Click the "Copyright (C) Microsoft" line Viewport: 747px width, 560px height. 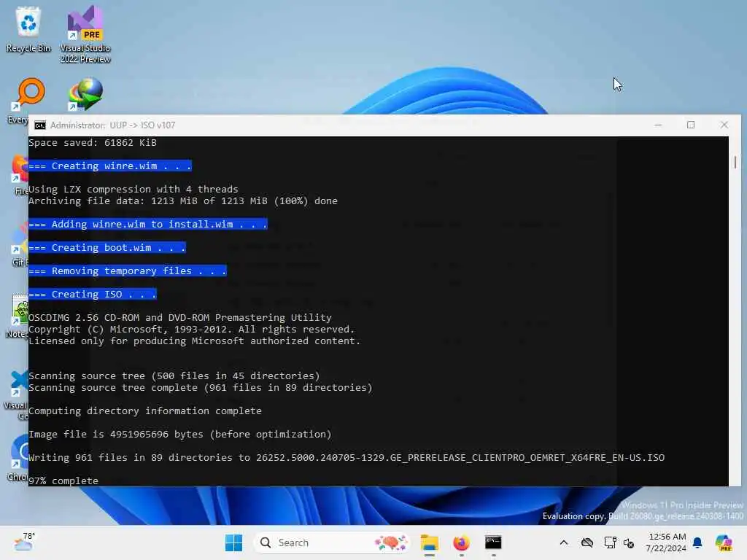[192, 330]
